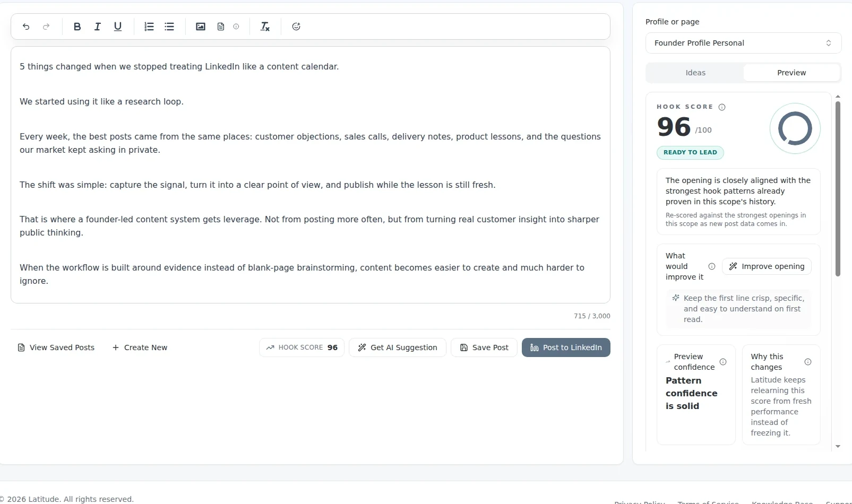Click the paragraph beginning 'That is where a founder-led'

309,226
